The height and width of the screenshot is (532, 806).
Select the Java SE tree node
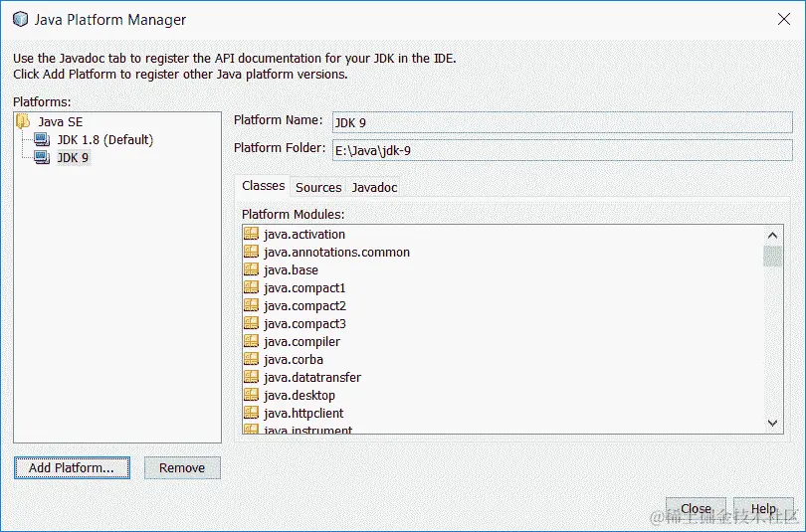(x=60, y=121)
